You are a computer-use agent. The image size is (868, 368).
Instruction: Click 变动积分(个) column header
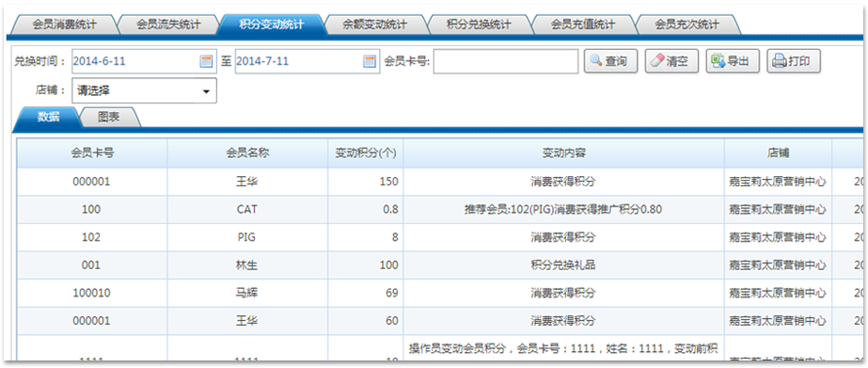pyautogui.click(x=366, y=153)
